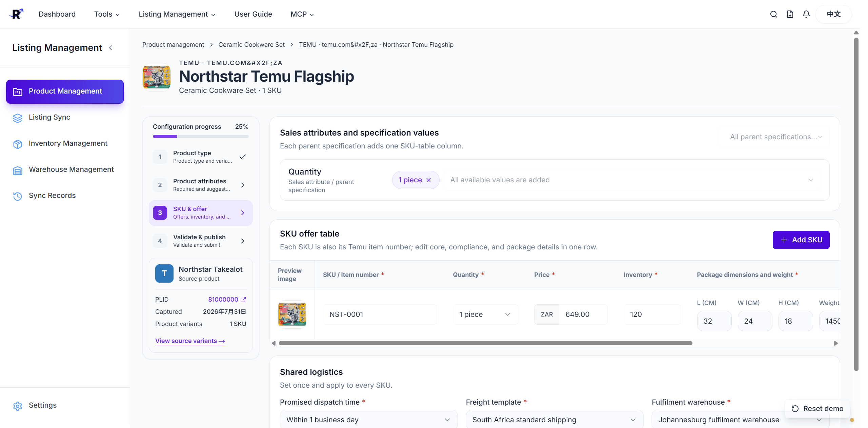The width and height of the screenshot is (868, 428).
Task: Click the 25% progress value
Action: (x=242, y=127)
